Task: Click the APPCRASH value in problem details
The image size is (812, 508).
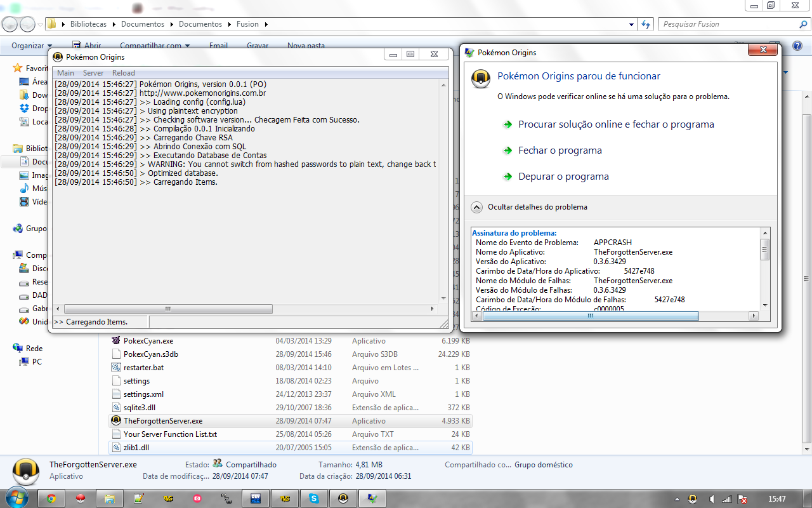Action: [x=613, y=243]
